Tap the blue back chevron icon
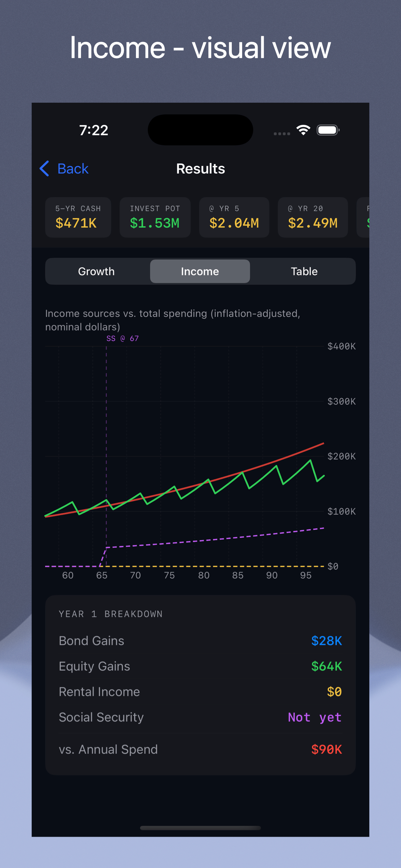 (45, 169)
